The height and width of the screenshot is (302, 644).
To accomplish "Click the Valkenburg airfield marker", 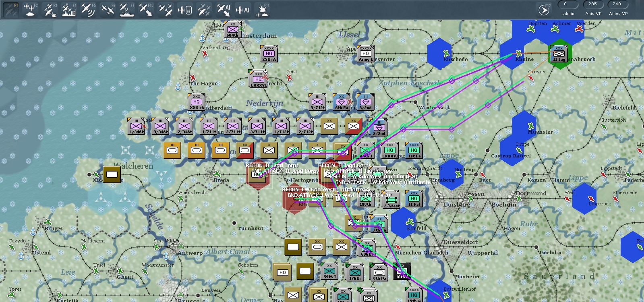I will 205,53.
